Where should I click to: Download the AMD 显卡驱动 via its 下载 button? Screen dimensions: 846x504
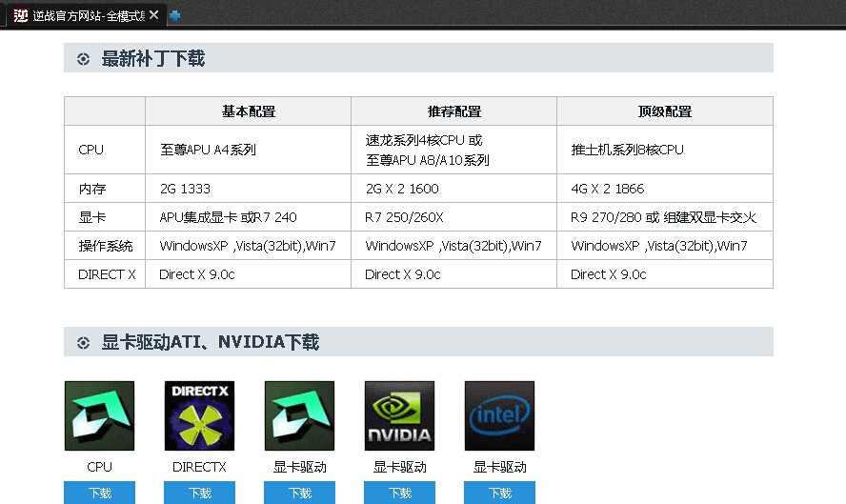299,493
